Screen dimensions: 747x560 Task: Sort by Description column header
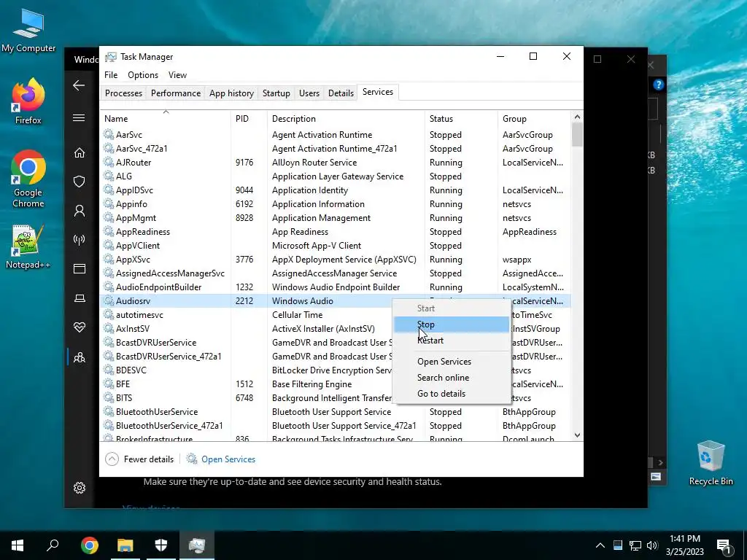(347, 119)
